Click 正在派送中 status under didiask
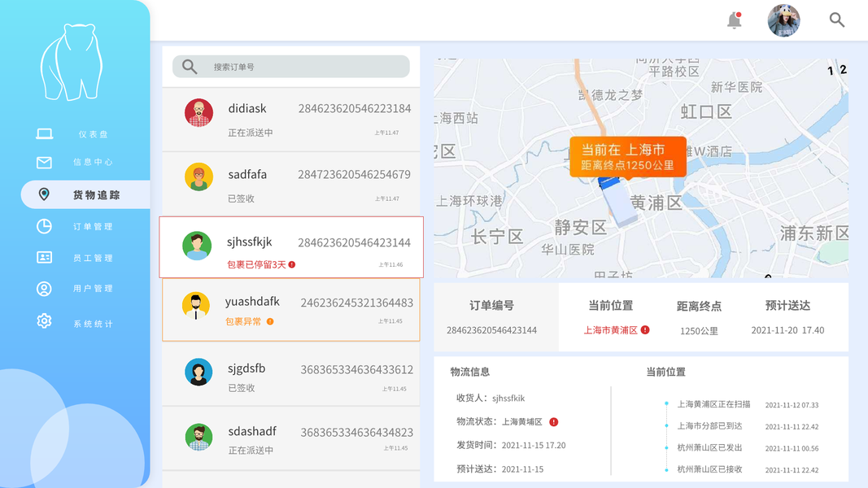Viewport: 868px width, 488px height. [x=251, y=133]
